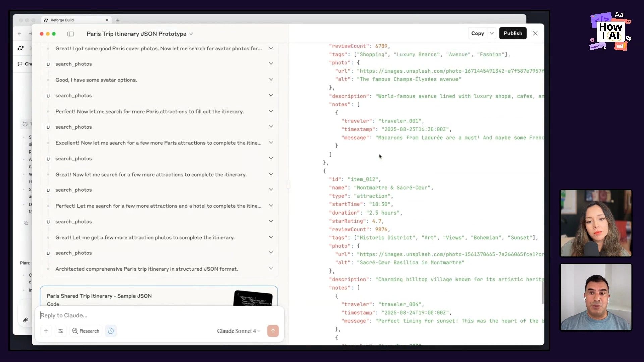Image resolution: width=644 pixels, height=362 pixels.
Task: Click the plus attach button in reply box
Action: coord(46,331)
